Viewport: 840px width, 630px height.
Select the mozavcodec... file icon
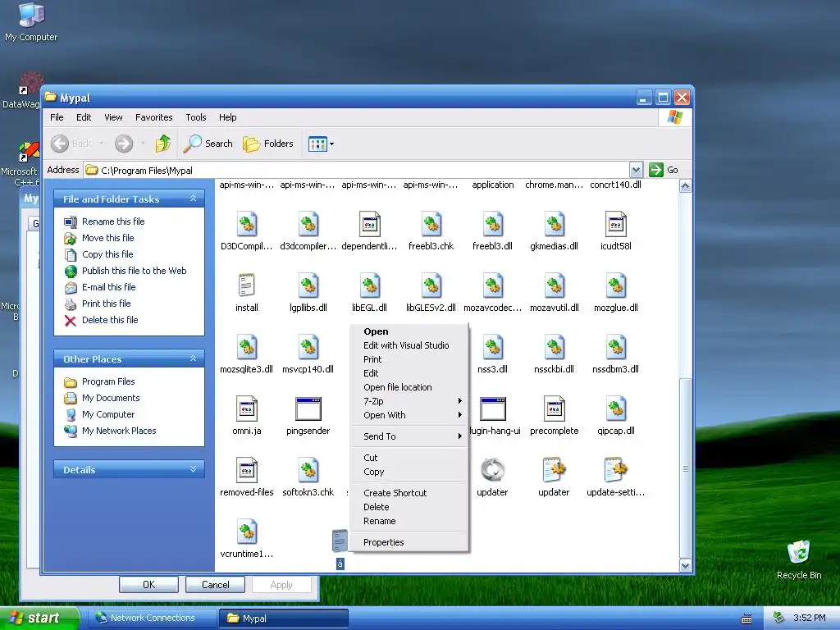pos(492,285)
